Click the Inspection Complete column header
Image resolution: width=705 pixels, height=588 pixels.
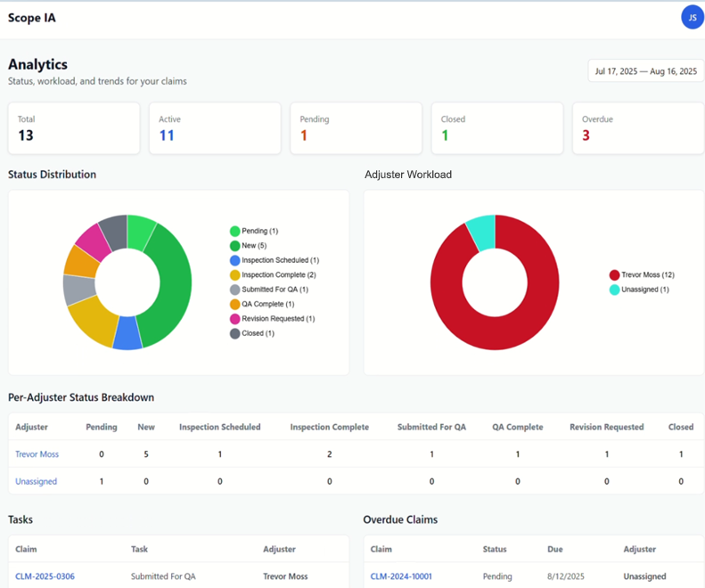[329, 427]
